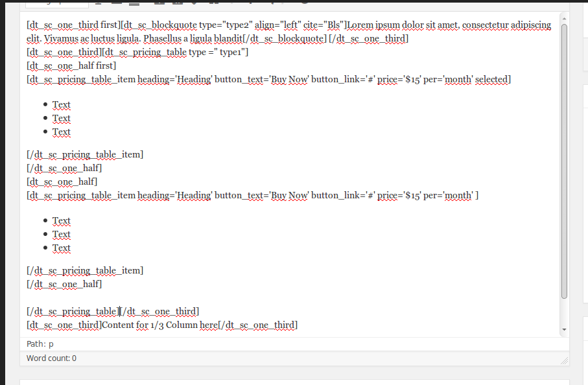Toggle underline formatting in the toolbar
The width and height of the screenshot is (588, 385).
(97, 3)
